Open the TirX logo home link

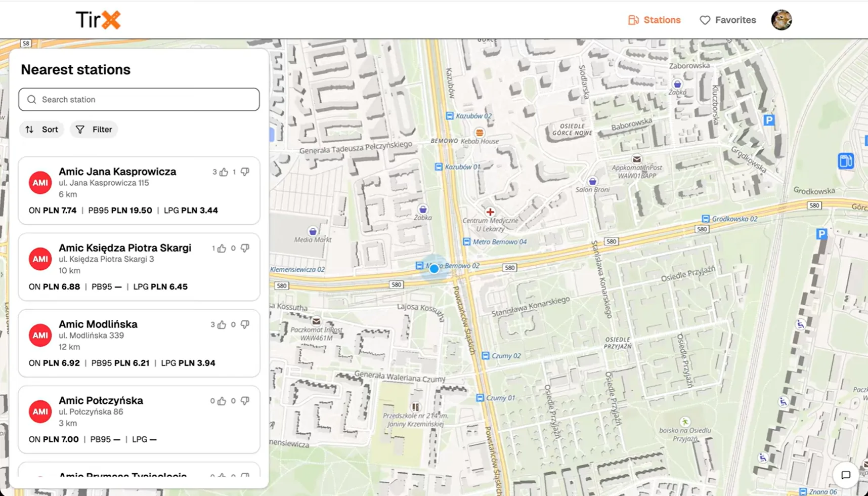click(98, 20)
